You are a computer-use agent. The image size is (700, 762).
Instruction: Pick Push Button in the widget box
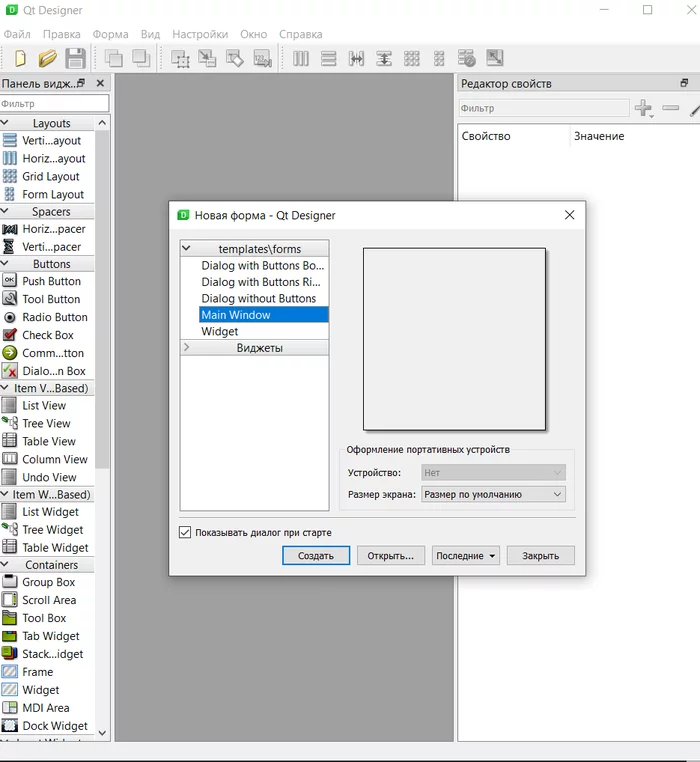point(47,281)
